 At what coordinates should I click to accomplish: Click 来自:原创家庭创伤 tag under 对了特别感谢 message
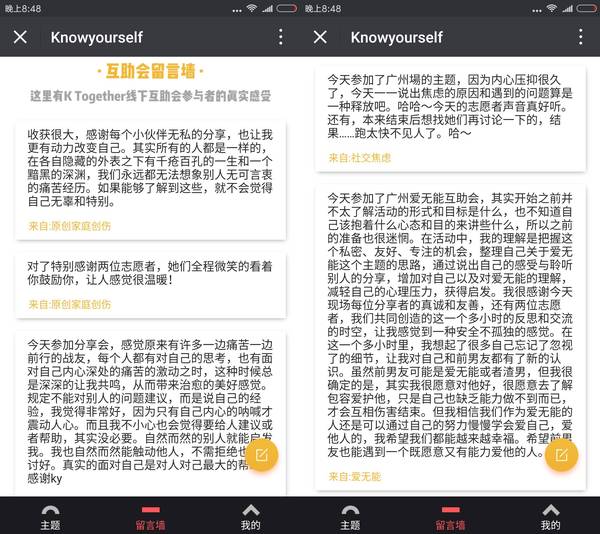(x=69, y=304)
